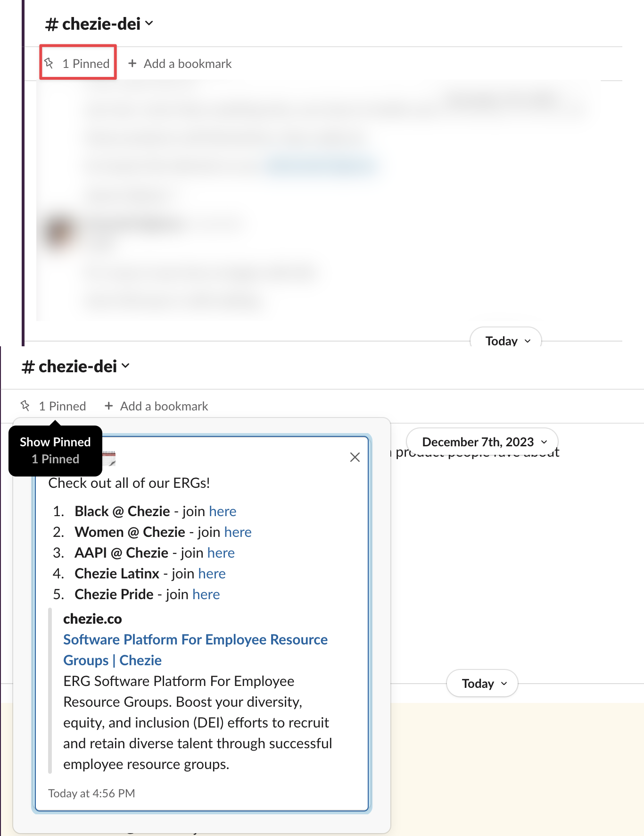
Task: Click the pin icon in the lower channel bar
Action: 25,405
